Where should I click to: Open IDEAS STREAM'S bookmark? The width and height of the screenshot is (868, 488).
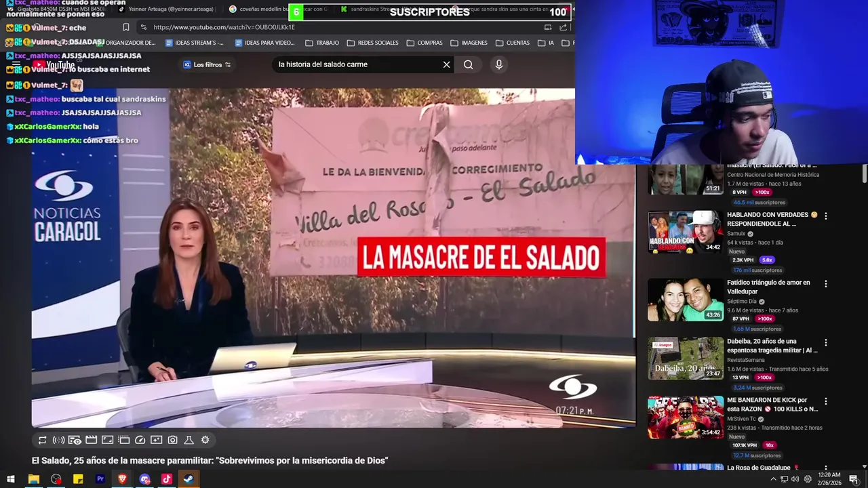194,43
